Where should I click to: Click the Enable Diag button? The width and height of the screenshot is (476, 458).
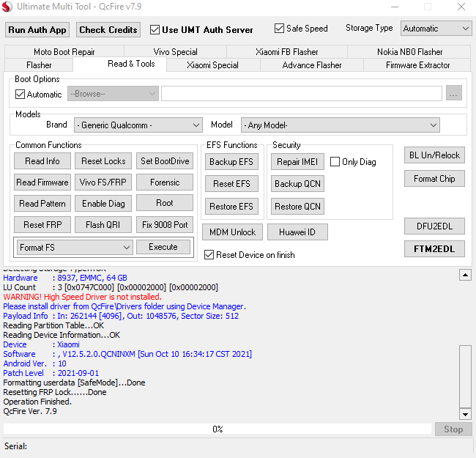coord(103,203)
